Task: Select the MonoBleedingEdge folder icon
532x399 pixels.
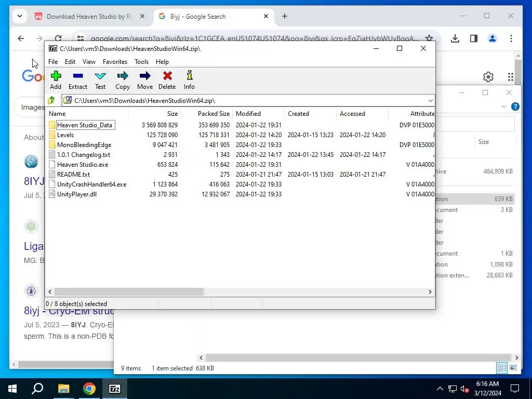Action: (x=52, y=144)
